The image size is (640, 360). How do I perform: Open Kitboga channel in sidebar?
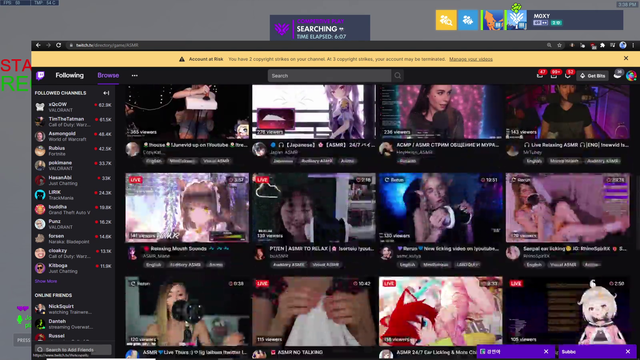(x=73, y=268)
